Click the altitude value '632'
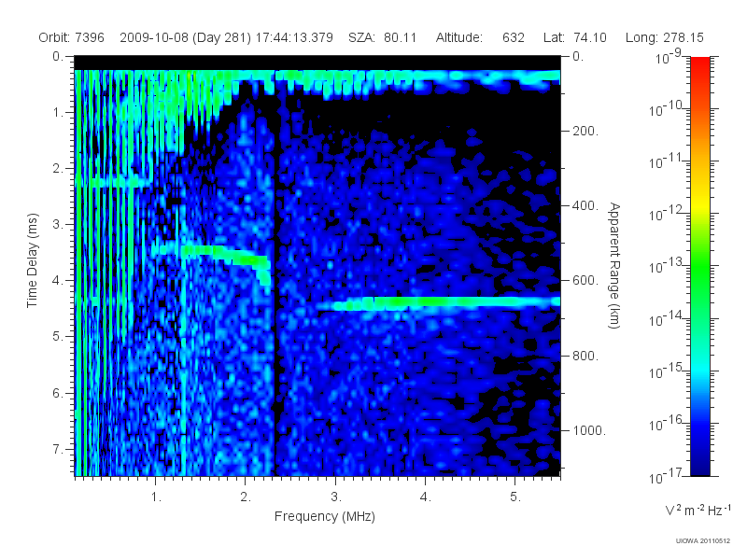 tap(514, 37)
